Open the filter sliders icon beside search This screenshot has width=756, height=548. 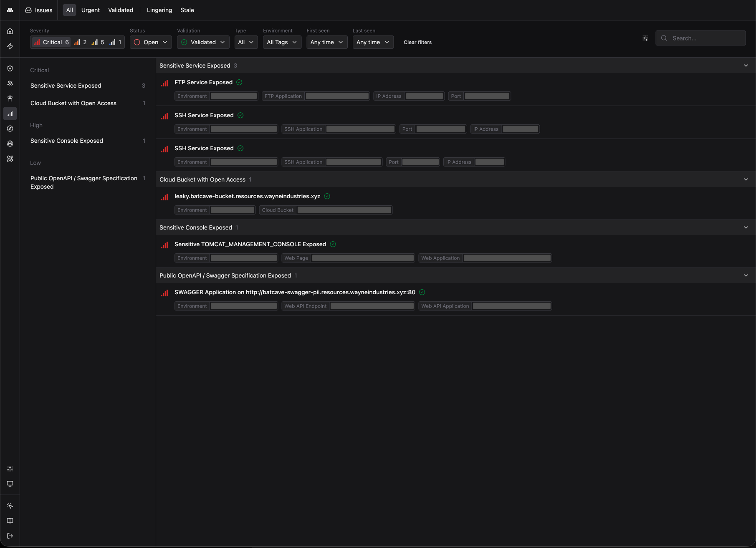click(x=645, y=38)
